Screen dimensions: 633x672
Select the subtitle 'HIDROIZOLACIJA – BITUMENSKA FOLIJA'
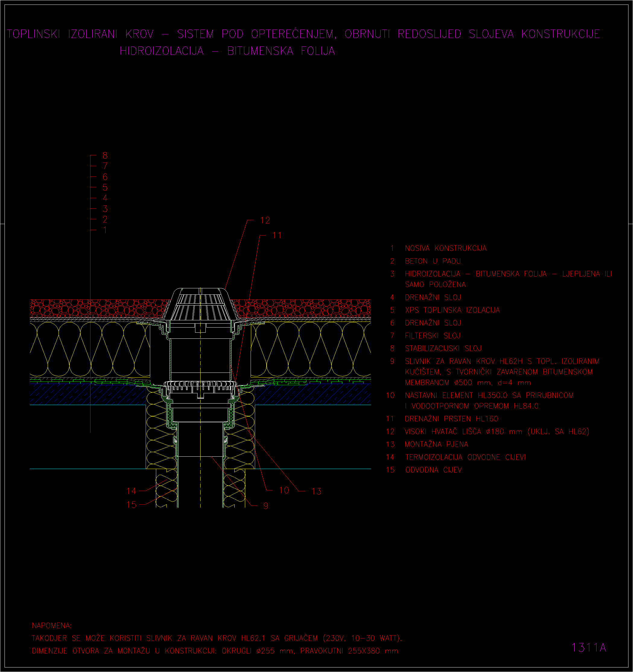(x=227, y=51)
